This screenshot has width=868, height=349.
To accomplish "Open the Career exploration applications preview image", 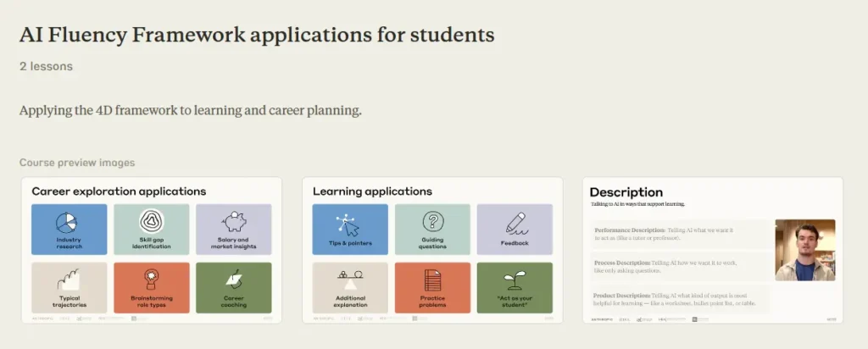I will [152, 250].
